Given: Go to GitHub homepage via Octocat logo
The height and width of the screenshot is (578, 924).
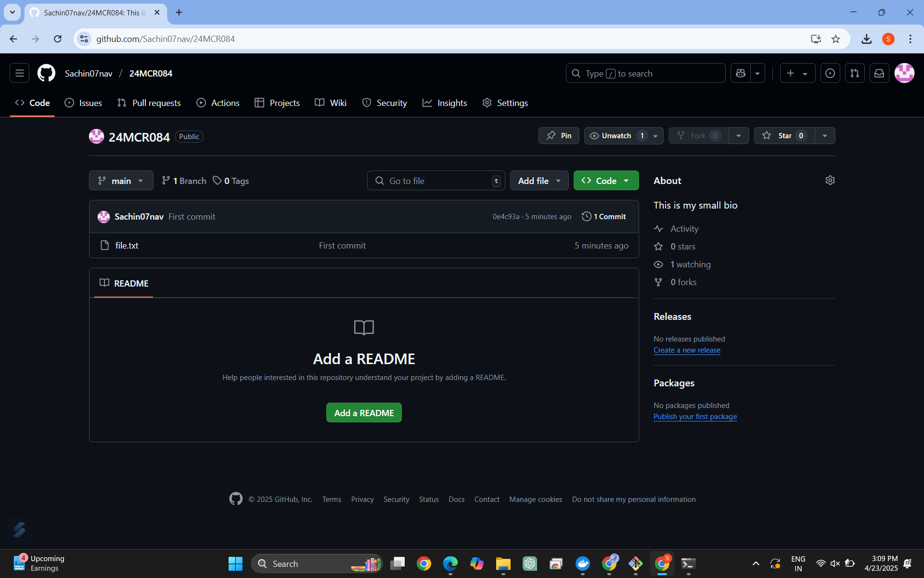Looking at the screenshot, I should pyautogui.click(x=46, y=73).
